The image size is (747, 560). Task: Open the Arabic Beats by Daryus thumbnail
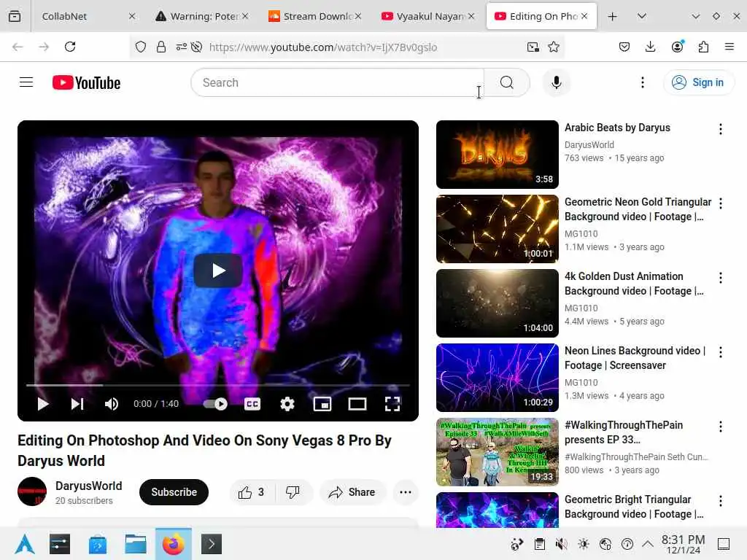tap(498, 155)
